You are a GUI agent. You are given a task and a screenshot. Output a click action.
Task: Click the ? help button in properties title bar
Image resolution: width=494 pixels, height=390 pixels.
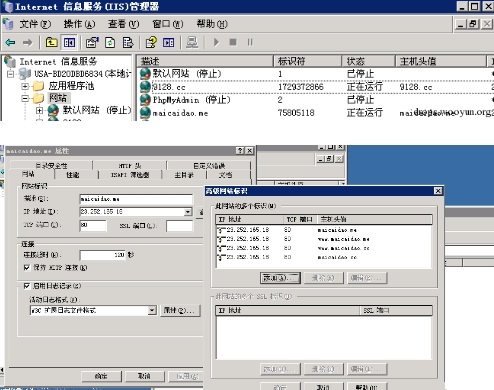pos(240,151)
